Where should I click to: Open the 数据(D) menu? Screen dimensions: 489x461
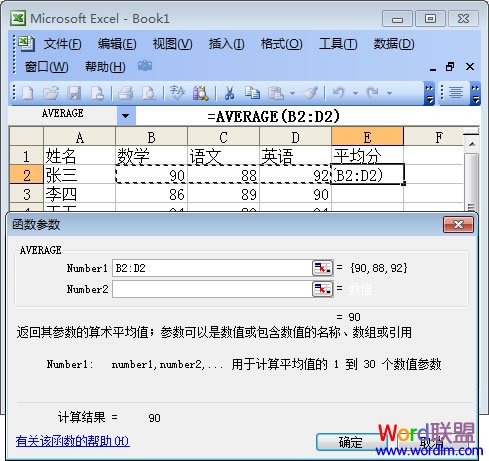click(x=394, y=44)
